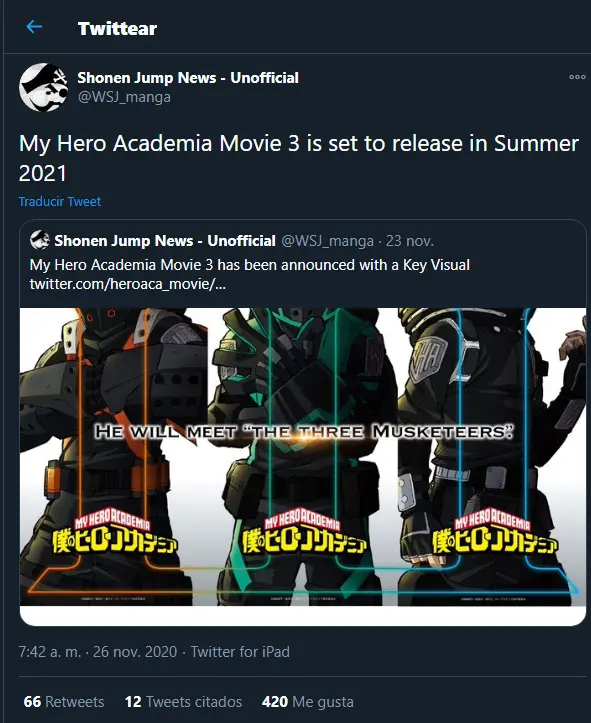Open the @WSJ_manga handle of main tweet
This screenshot has height=723, width=591.
pos(124,97)
